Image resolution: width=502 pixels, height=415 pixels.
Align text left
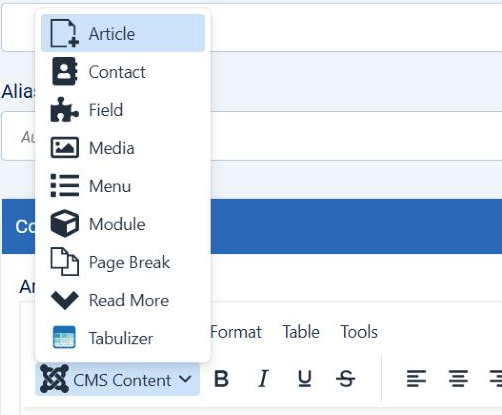pos(416,379)
